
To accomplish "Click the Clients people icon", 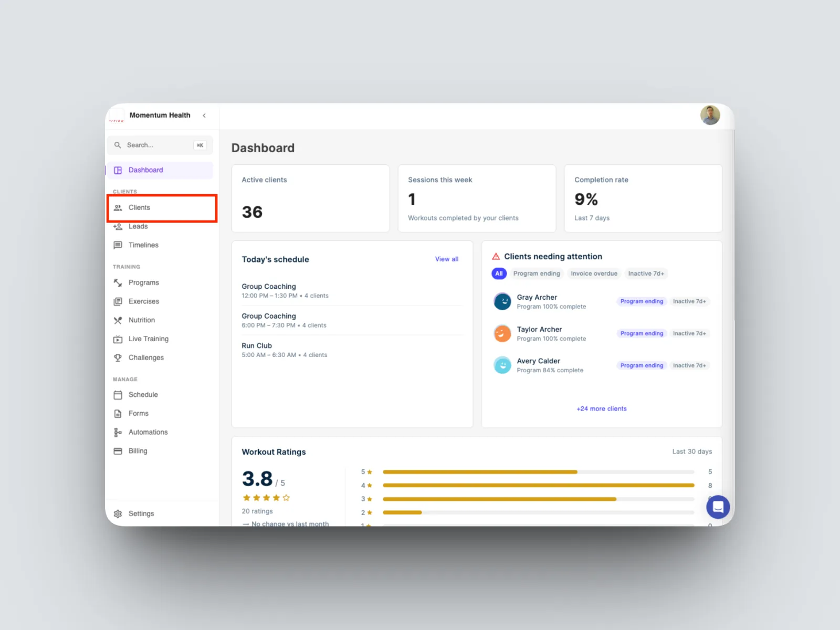I will (118, 208).
